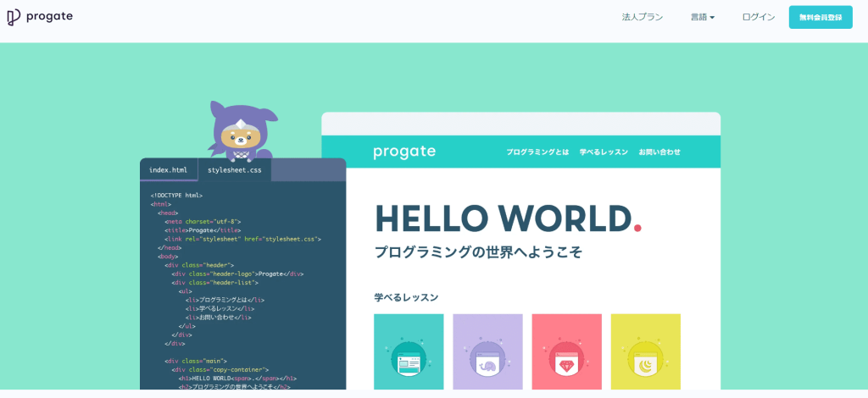Click the div class="copy-container" code line

coord(220,370)
